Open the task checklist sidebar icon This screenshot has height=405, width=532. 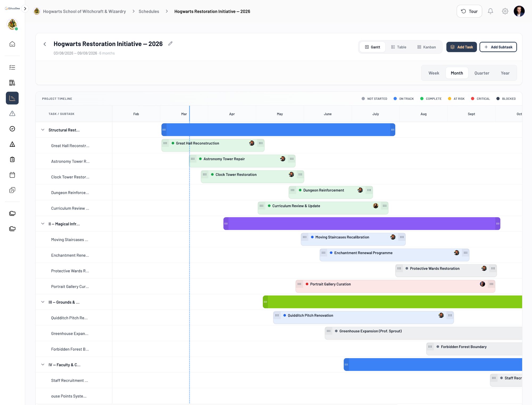12,67
